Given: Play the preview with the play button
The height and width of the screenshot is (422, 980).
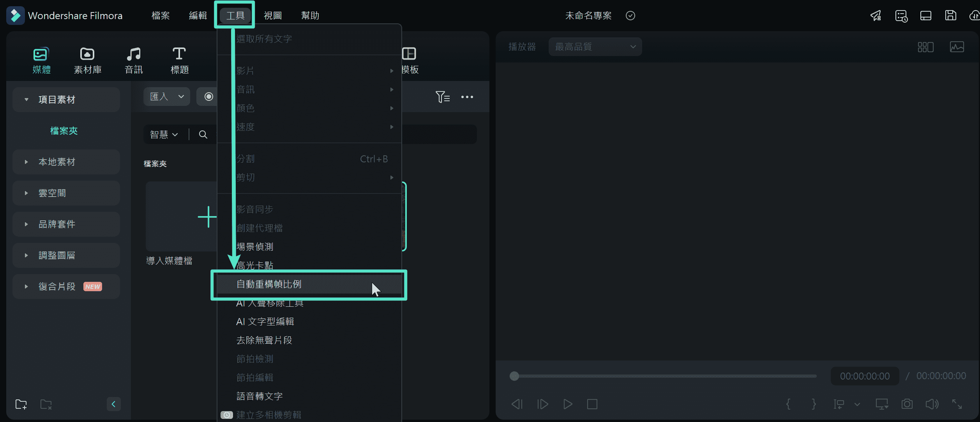Looking at the screenshot, I should 568,404.
